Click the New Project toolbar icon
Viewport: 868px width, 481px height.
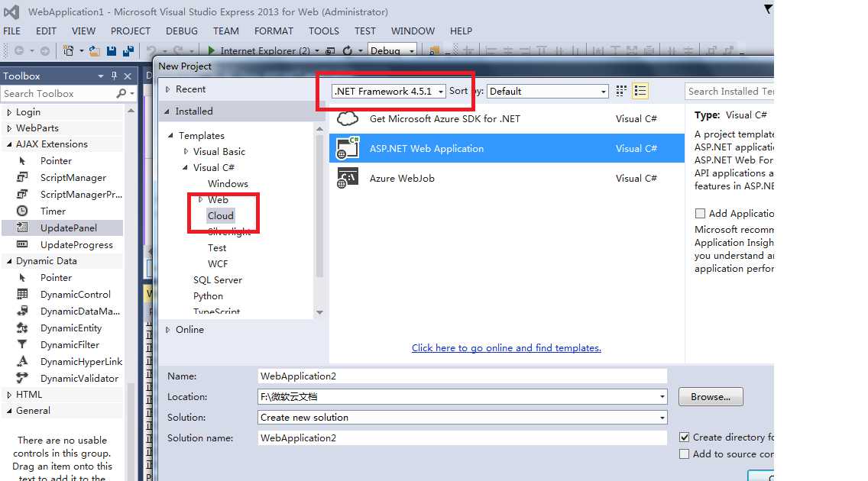point(68,51)
